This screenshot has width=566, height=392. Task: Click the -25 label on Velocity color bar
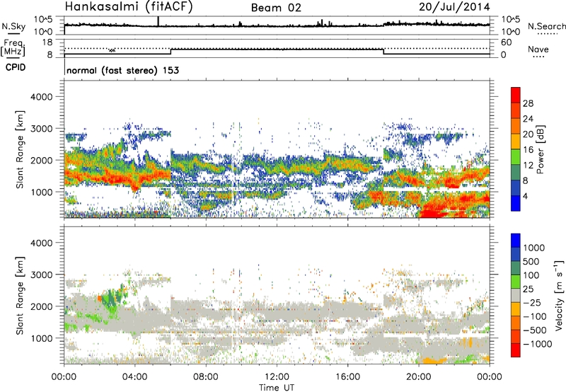[532, 303]
